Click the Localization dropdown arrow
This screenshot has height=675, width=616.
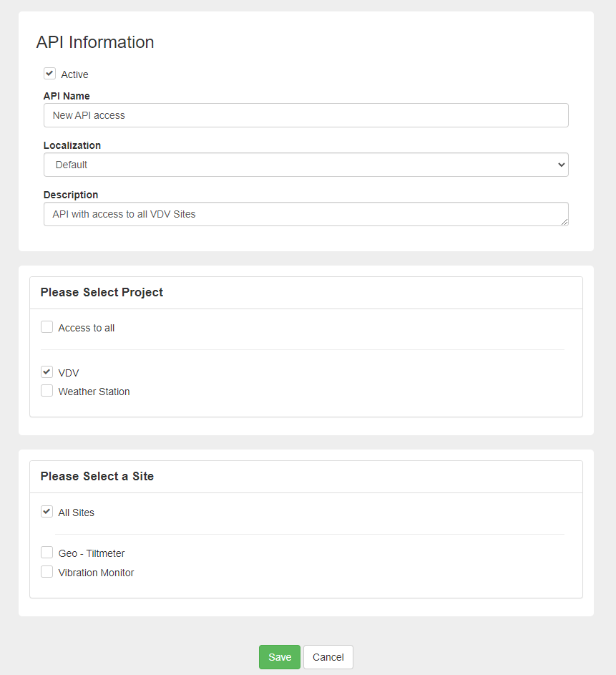point(561,165)
